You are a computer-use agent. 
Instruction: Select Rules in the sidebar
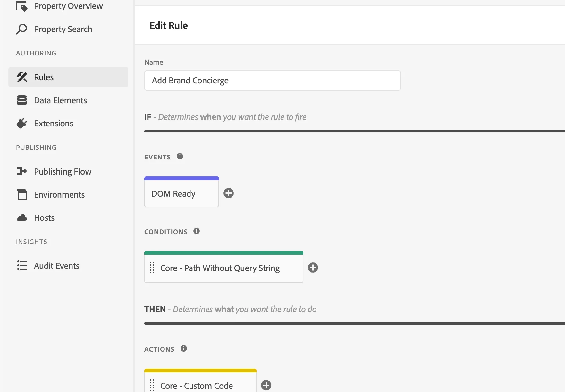click(68, 77)
